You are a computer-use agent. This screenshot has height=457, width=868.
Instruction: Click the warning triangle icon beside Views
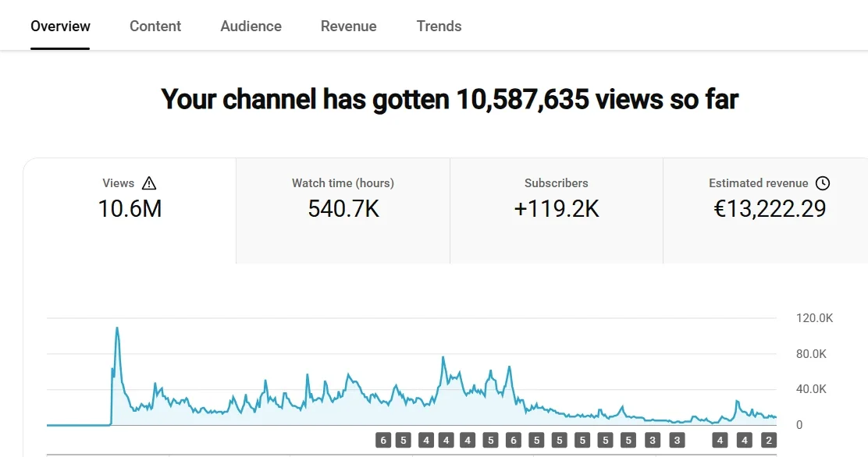pos(149,183)
